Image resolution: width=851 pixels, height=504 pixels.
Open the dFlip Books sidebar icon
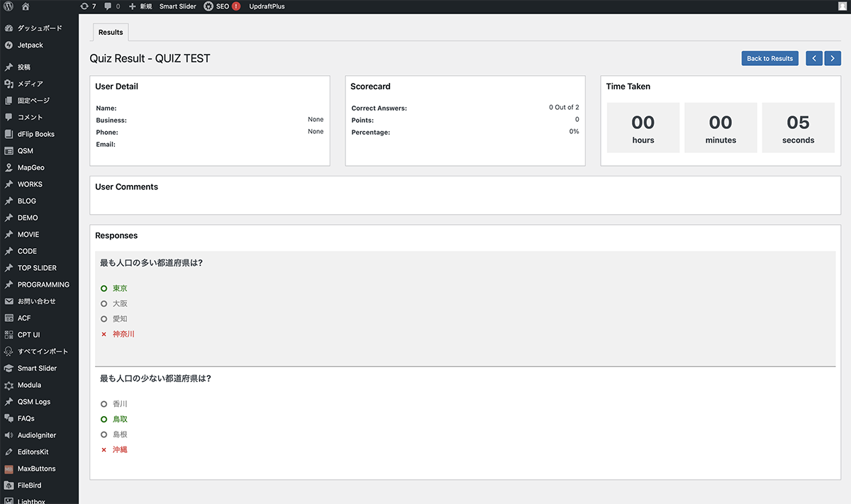point(9,134)
